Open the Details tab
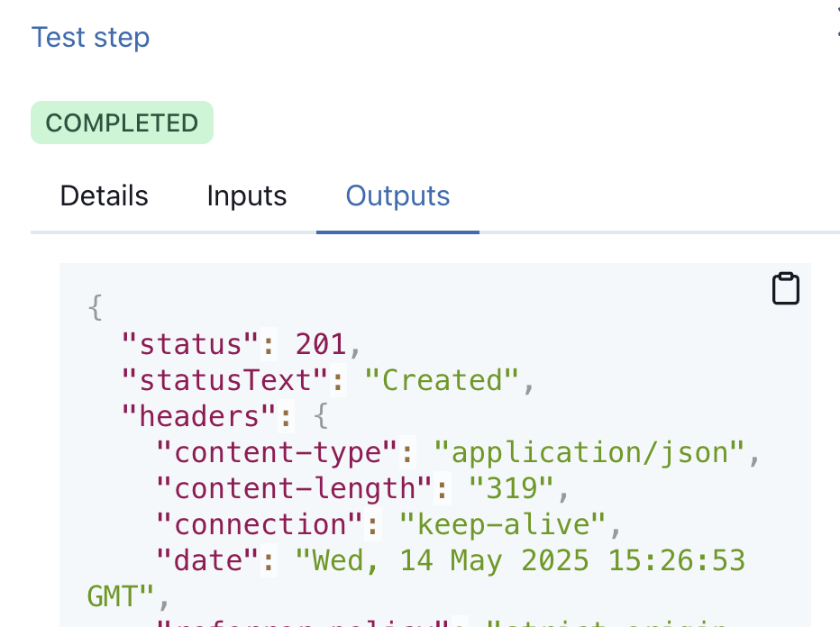The width and height of the screenshot is (840, 627). [x=104, y=196]
